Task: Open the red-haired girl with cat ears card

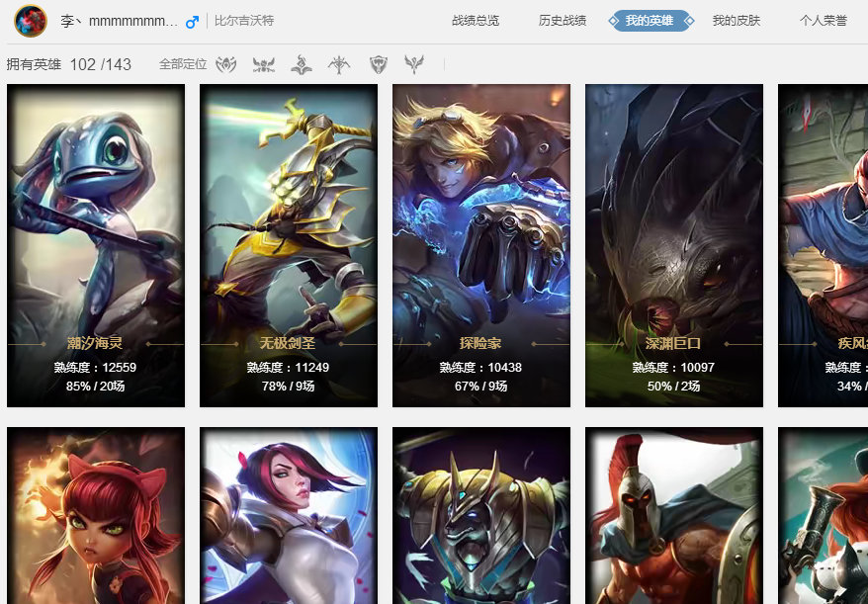Action: click(96, 515)
